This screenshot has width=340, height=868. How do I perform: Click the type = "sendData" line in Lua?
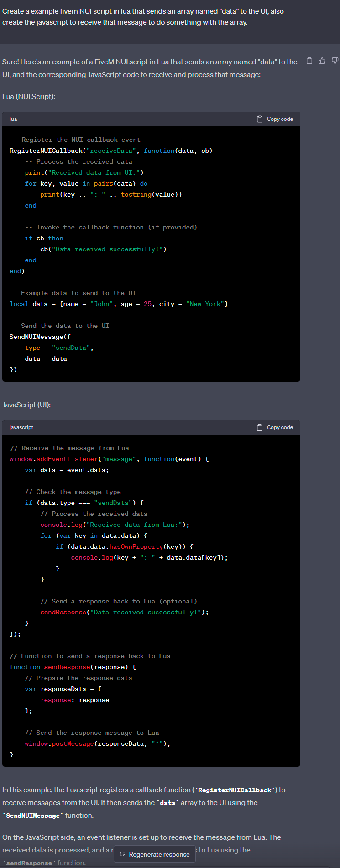click(59, 348)
